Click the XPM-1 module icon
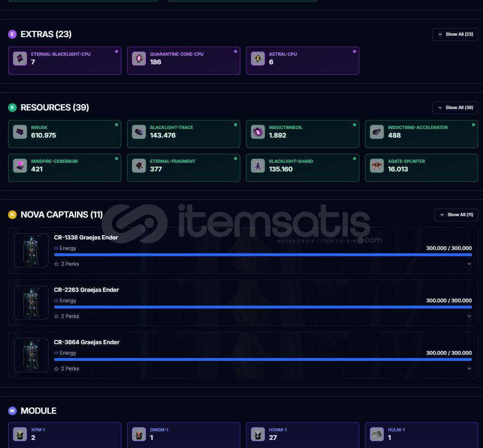 tap(20, 434)
